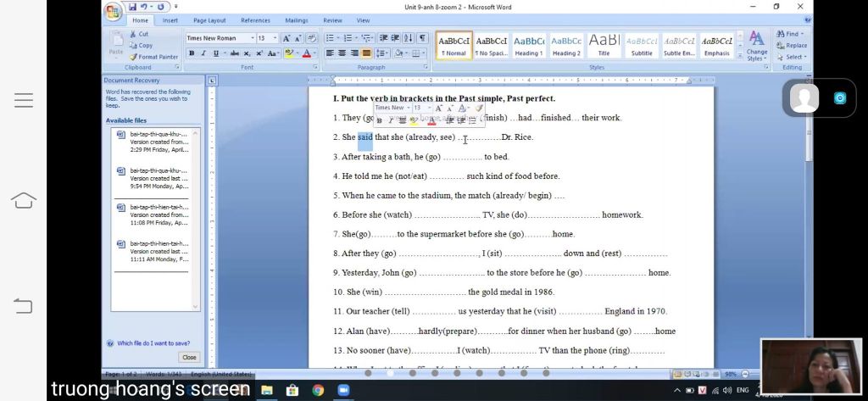The height and width of the screenshot is (401, 868).
Task: Show hidden system tray icons
Action: (677, 391)
